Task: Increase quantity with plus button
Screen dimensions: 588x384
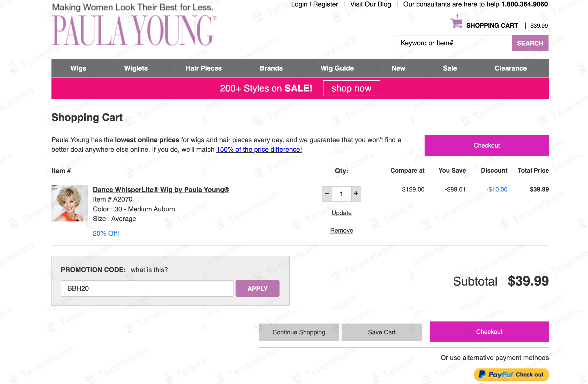Action: 356,194
